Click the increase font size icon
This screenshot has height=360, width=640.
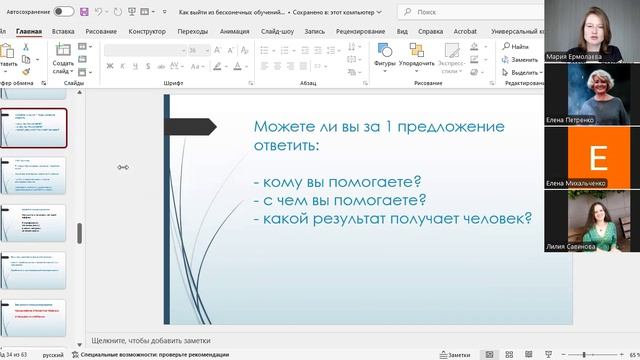tap(218, 50)
